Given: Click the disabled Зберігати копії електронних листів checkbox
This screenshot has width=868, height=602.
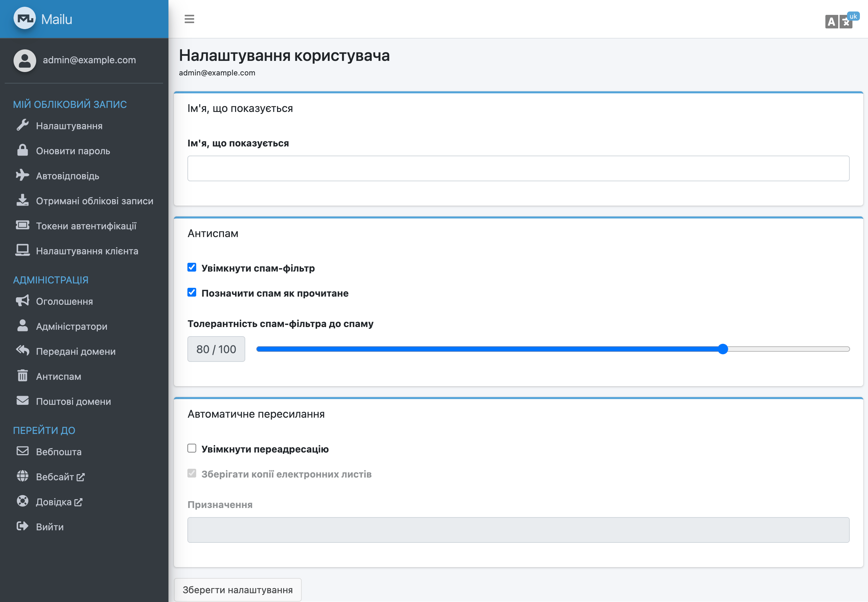Looking at the screenshot, I should pos(192,473).
